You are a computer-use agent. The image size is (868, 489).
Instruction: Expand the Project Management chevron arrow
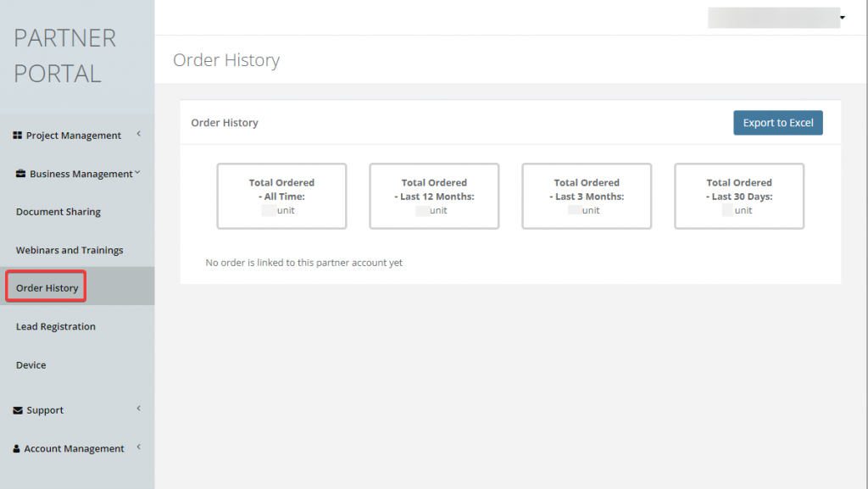tap(138, 134)
